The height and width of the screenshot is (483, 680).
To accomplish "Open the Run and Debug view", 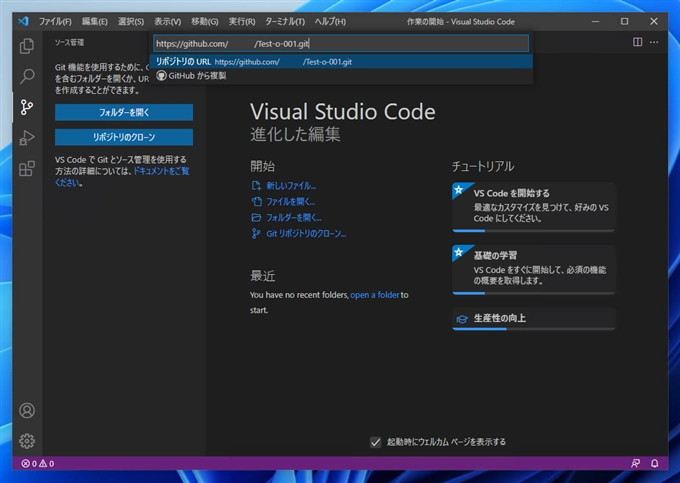I will 27,138.
